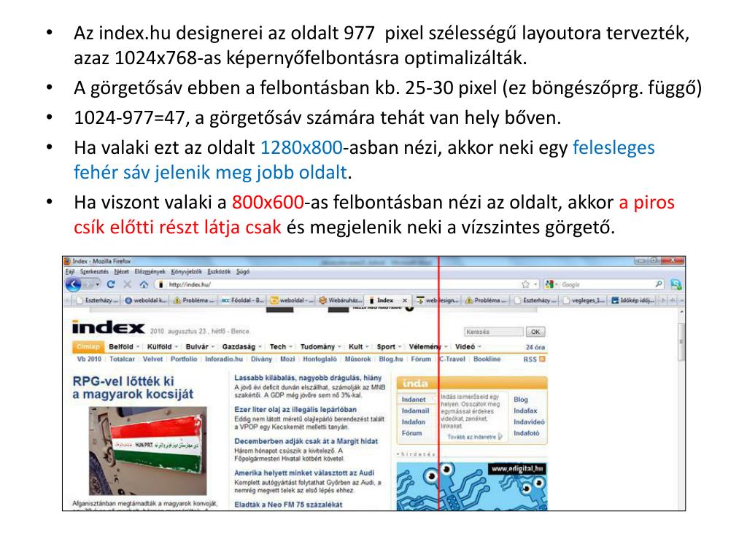Open the Fájl menu
This screenshot has width=747, height=560.
point(70,272)
